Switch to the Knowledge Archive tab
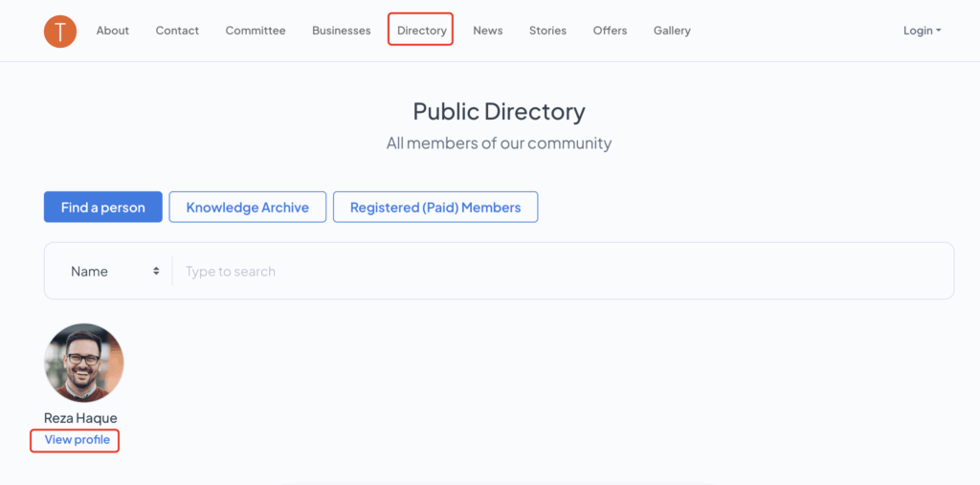Screen dimensions: 980x485 (247, 207)
